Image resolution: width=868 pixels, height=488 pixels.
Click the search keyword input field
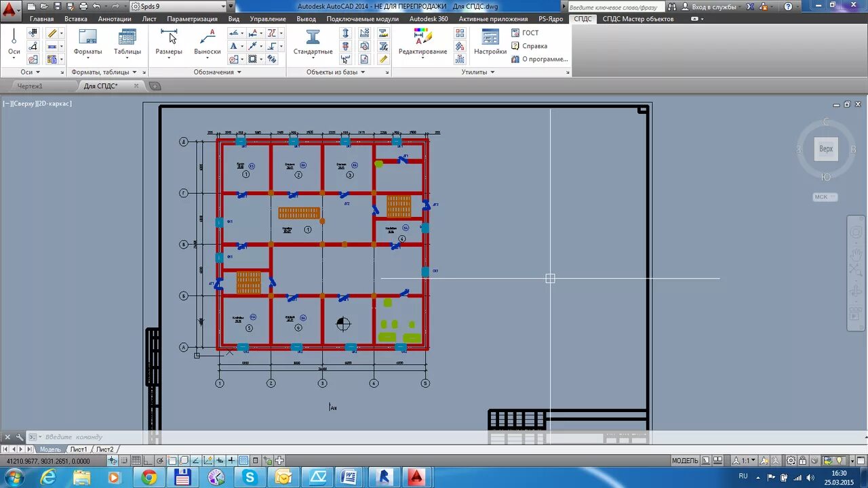pos(616,7)
